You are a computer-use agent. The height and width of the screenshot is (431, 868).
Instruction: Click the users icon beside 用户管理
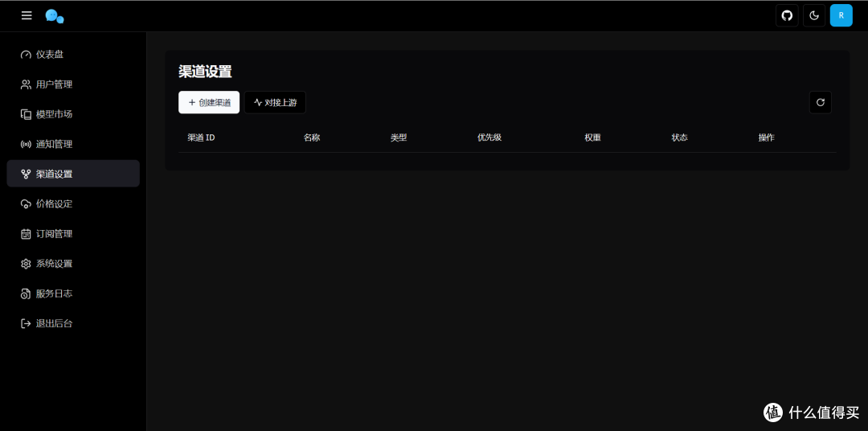[26, 84]
